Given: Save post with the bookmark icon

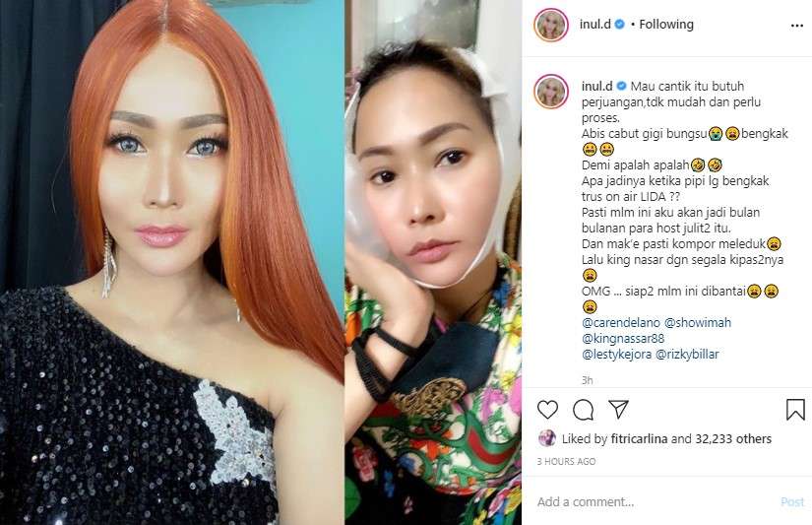Looking at the screenshot, I should point(795,410).
